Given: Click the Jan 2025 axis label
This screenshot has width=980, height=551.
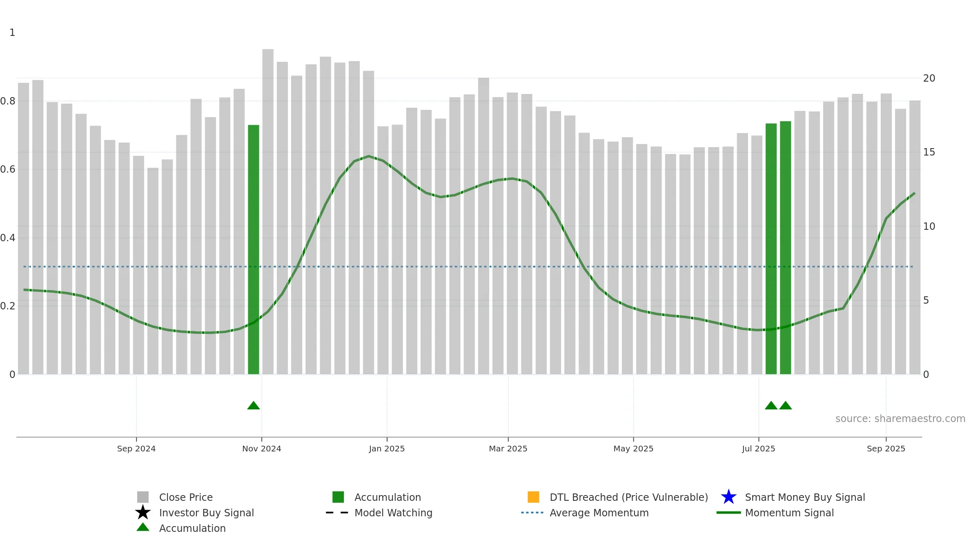Looking at the screenshot, I should click(x=387, y=449).
